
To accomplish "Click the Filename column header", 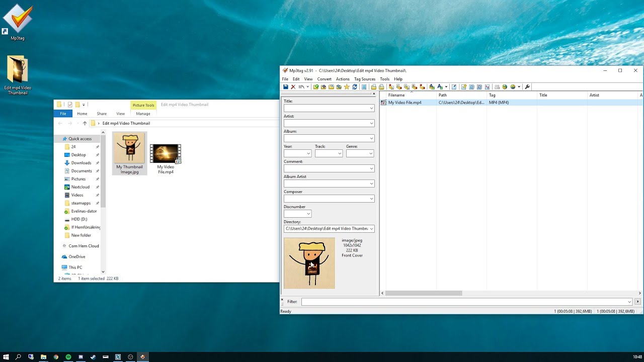I will click(x=396, y=95).
